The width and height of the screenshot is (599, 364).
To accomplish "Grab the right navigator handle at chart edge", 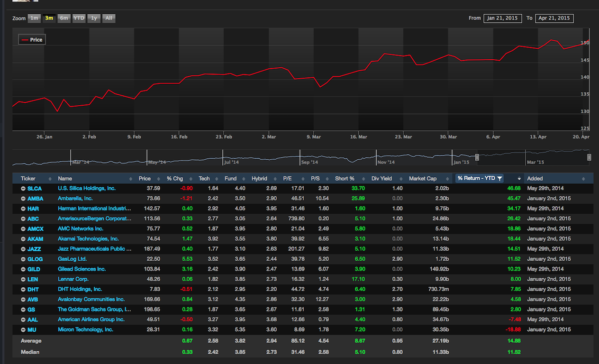I will coord(589,157).
